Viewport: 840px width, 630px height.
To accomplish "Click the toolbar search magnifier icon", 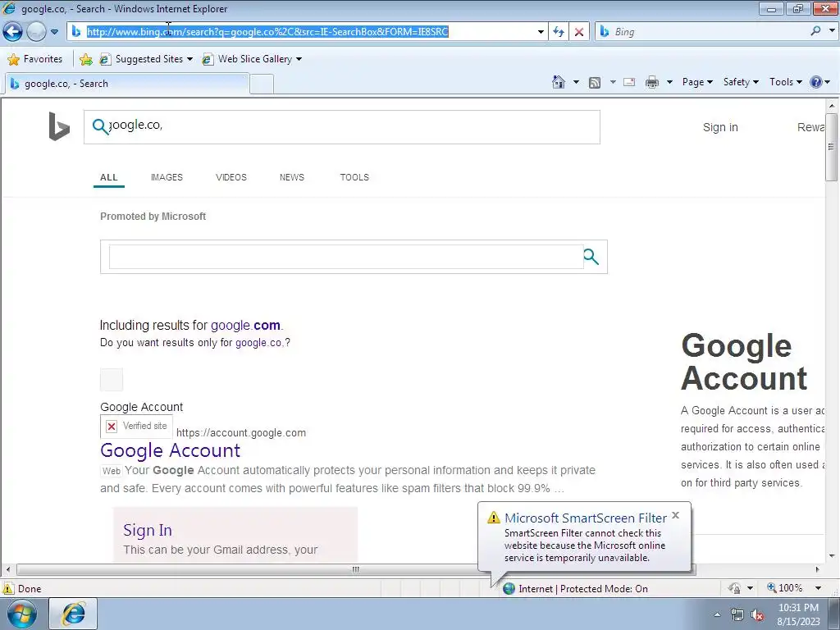I will pos(815,31).
